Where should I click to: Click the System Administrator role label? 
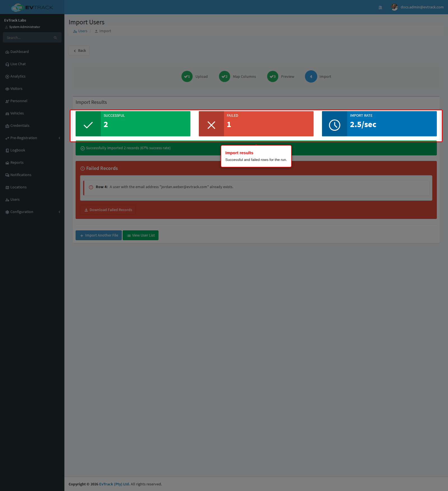25,27
